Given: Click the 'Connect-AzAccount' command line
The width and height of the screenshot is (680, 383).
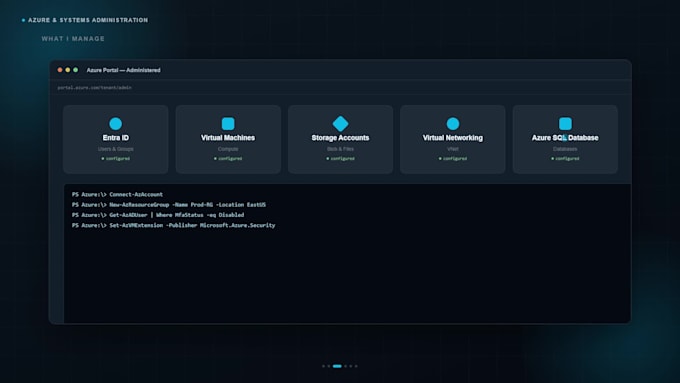Looking at the screenshot, I should [118, 194].
